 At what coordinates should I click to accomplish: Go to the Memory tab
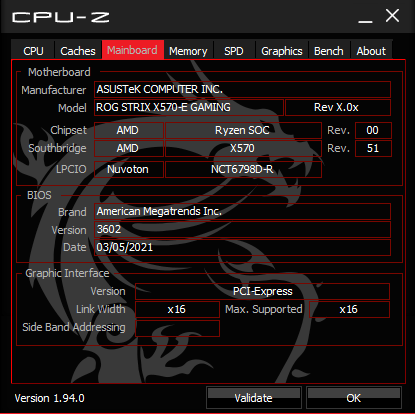pyautogui.click(x=188, y=51)
